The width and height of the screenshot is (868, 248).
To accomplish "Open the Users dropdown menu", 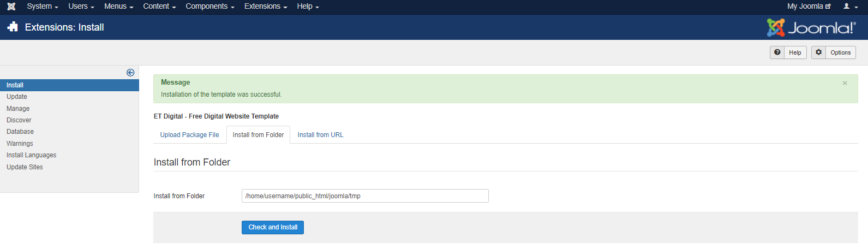I will (x=81, y=7).
